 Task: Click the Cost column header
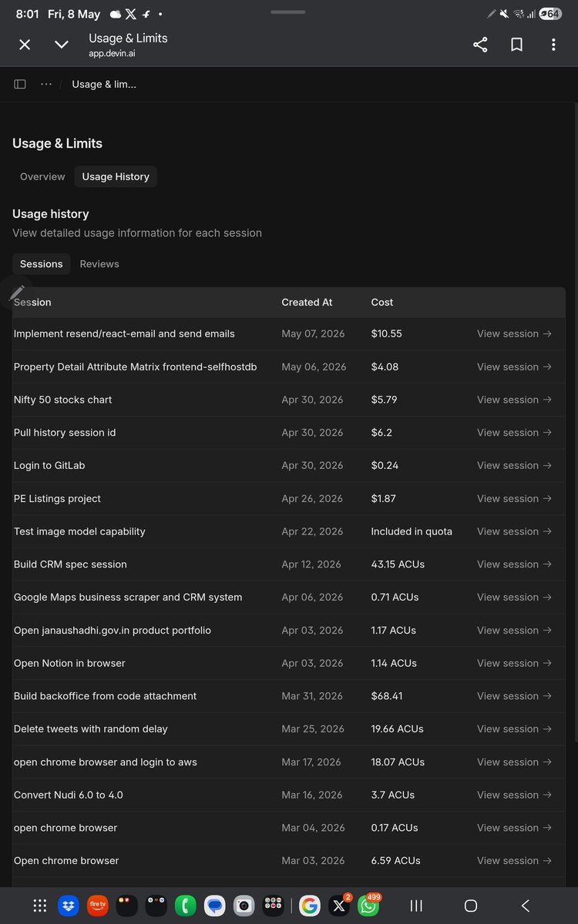[x=382, y=303]
